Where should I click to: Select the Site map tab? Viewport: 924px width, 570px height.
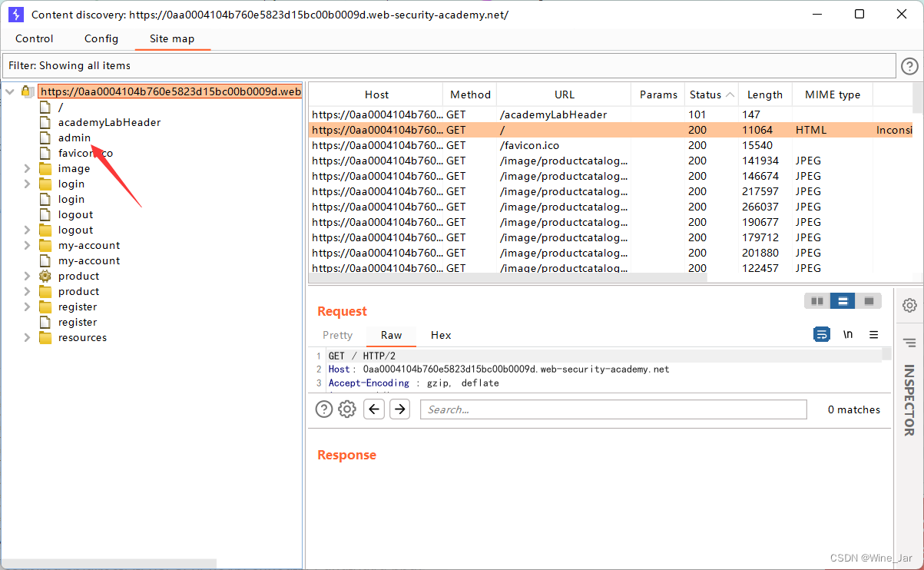tap(173, 38)
